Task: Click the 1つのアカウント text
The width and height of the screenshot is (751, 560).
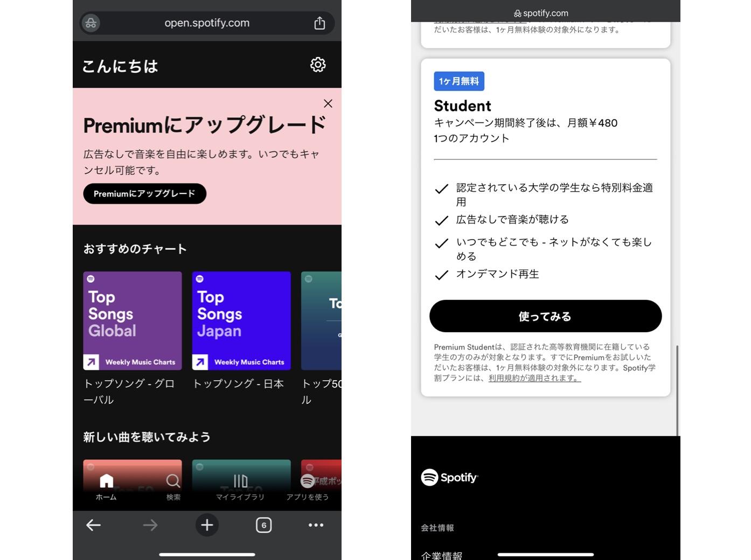Action: pos(471,138)
